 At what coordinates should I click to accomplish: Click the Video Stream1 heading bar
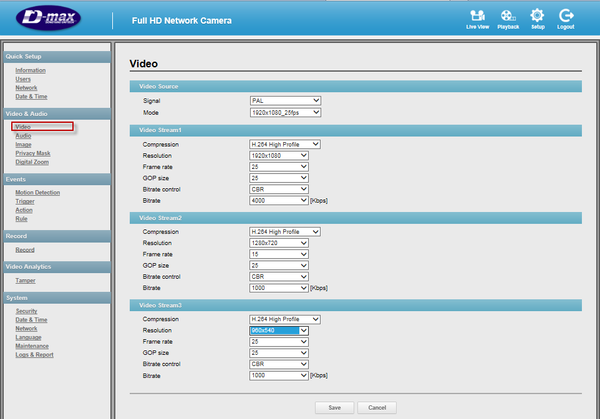(x=355, y=130)
